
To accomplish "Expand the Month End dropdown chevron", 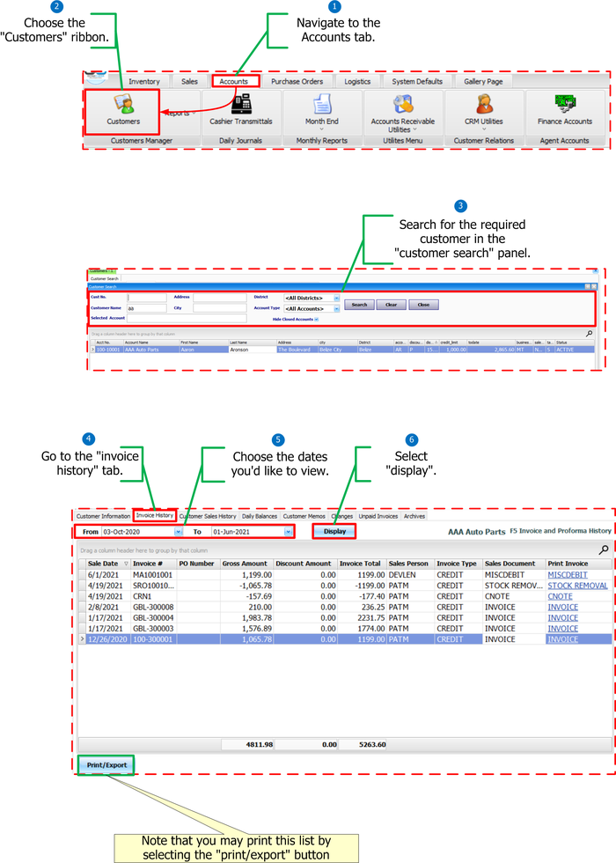I will coord(322,129).
